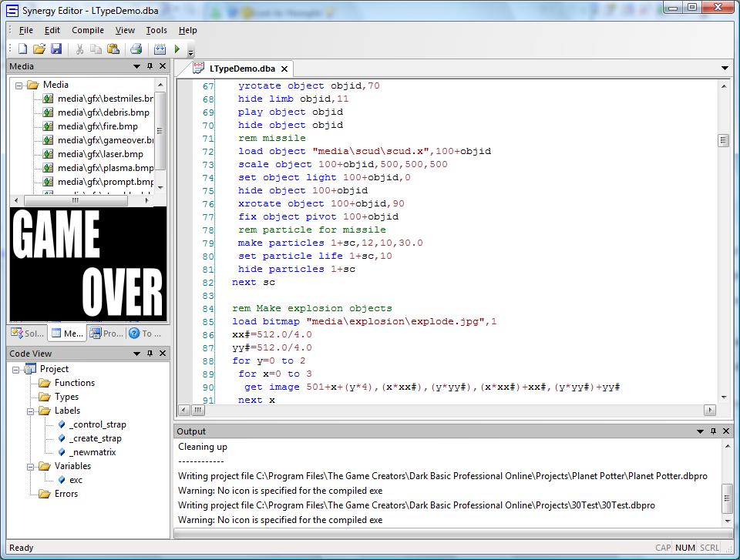740x560 pixels.
Task: Close the Output panel
Action: tap(726, 431)
